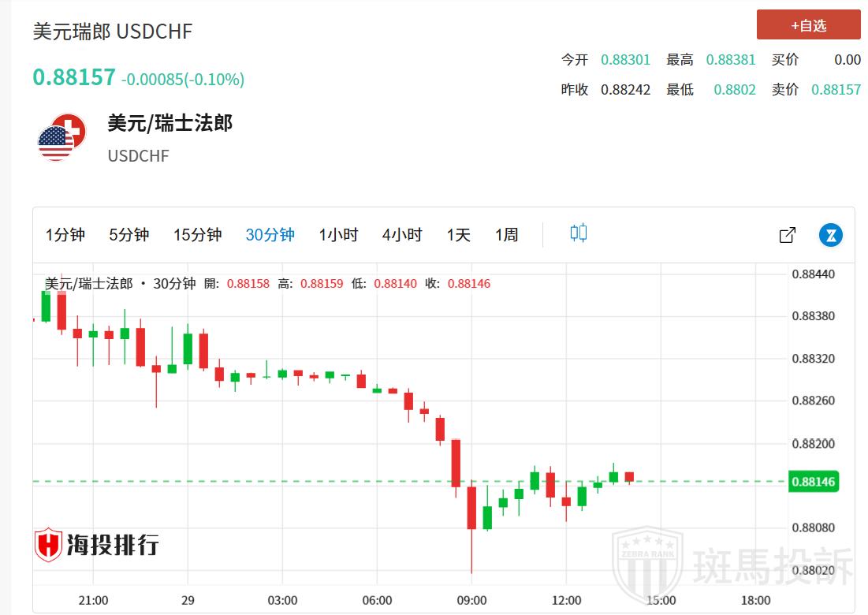Click the chart legend 美元/瑞士法郎 · 30分钟
This screenshot has height=615, width=868.
coord(120,284)
